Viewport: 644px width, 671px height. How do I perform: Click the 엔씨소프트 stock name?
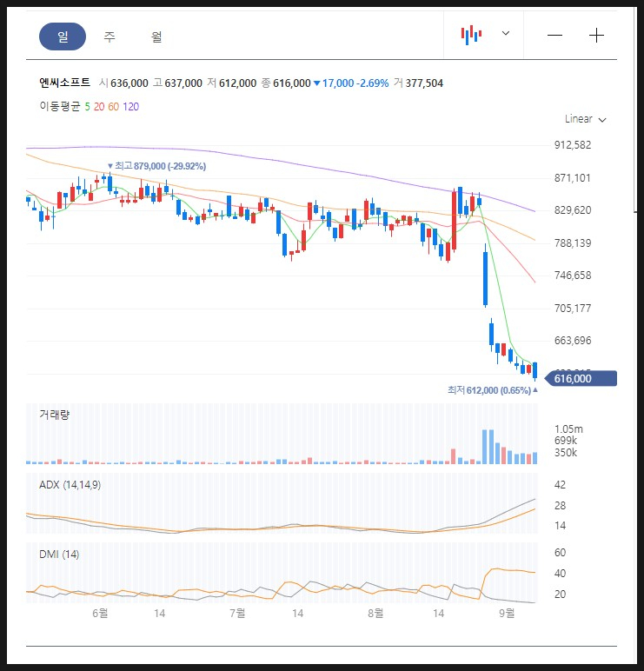pos(64,83)
